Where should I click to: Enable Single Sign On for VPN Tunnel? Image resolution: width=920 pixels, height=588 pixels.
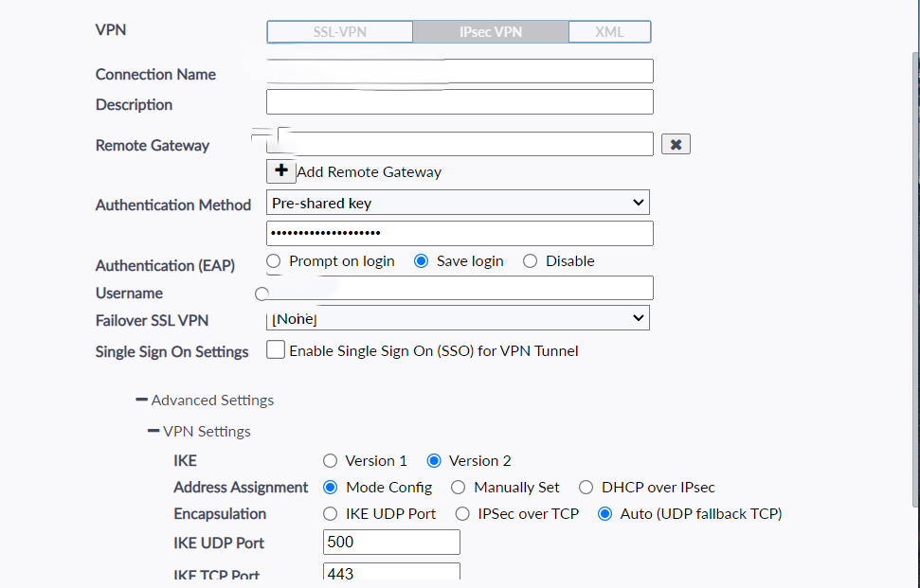point(276,350)
